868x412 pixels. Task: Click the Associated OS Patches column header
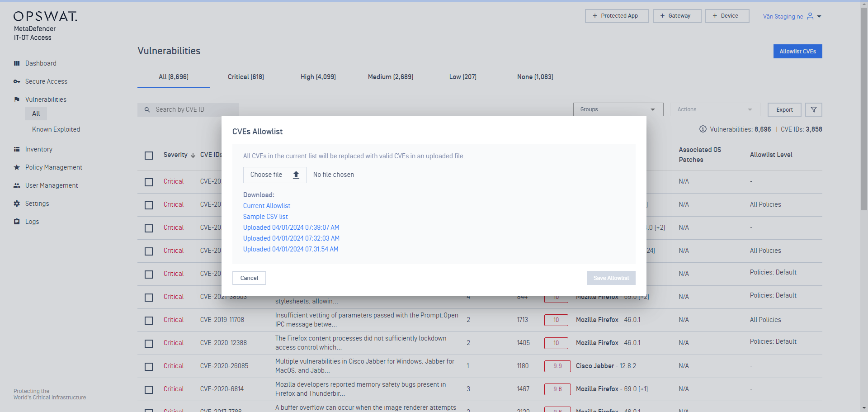(700, 155)
